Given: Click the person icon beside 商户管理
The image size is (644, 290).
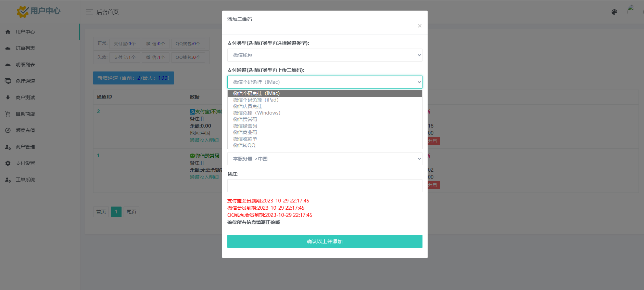Looking at the screenshot, I should 8,147.
